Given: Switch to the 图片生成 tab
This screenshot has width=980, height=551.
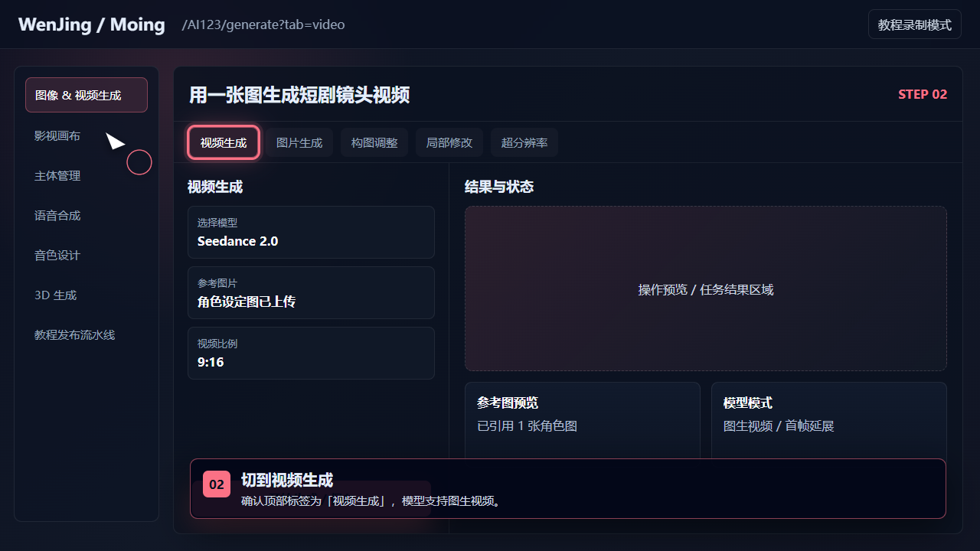Looking at the screenshot, I should (x=299, y=142).
